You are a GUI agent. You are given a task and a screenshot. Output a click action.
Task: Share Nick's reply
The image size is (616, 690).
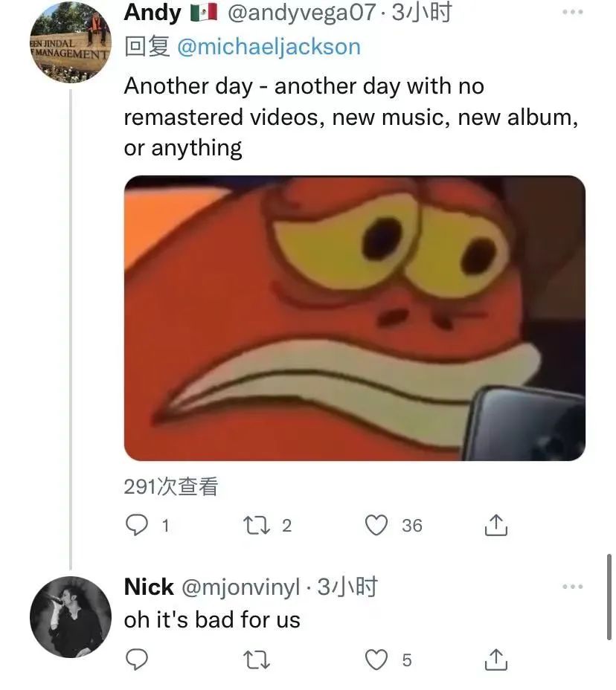495,660
